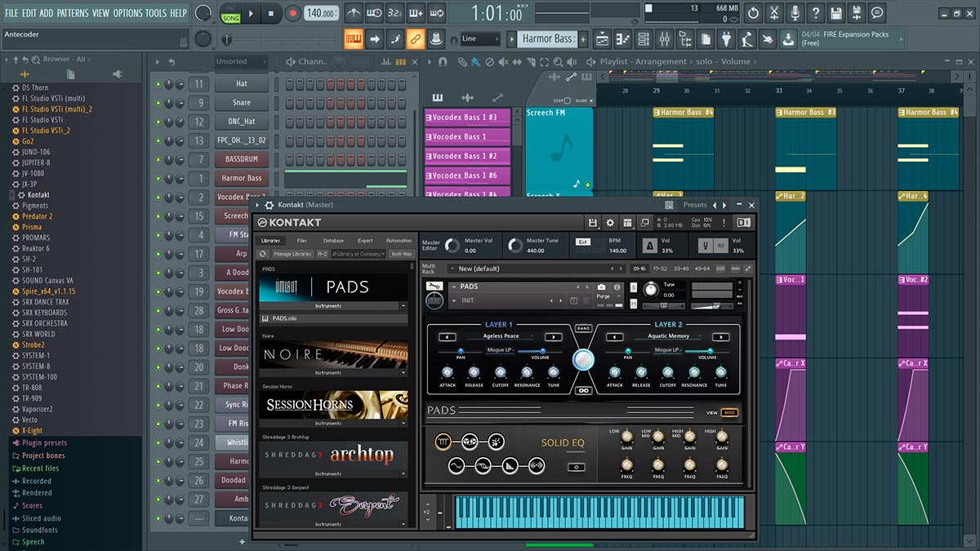The height and width of the screenshot is (551, 980).
Task: Click the audio editor scissors icon
Action: point(774,13)
